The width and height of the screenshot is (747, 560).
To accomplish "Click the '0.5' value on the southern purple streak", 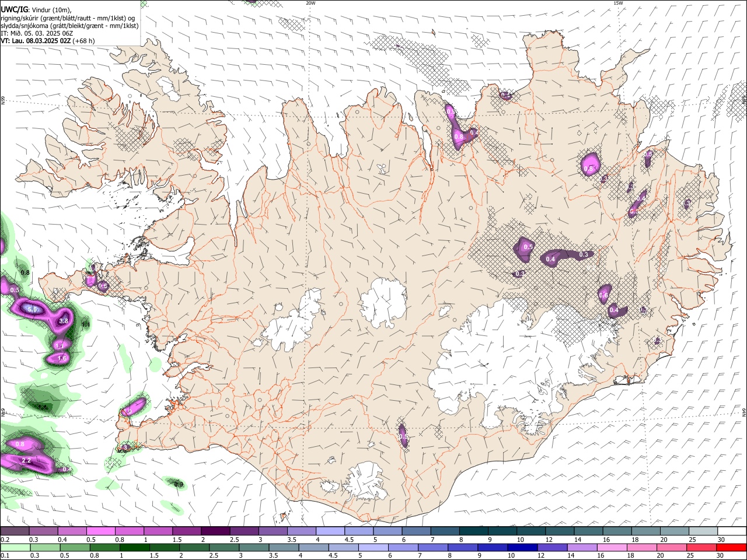I will [x=403, y=436].
